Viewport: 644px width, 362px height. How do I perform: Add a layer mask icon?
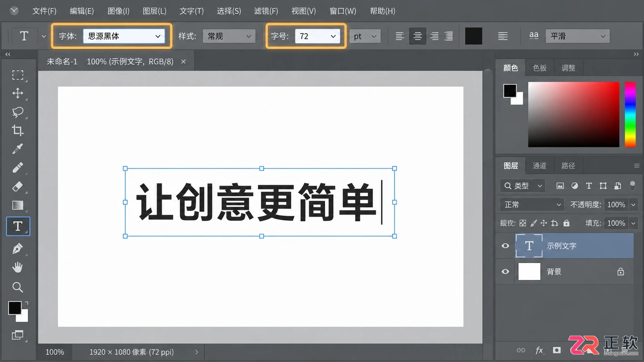[556, 350]
